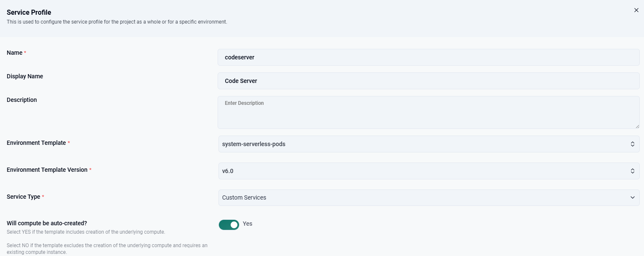This screenshot has height=256, width=644.
Task: Click the Name field containing codeserver
Action: tap(428, 57)
